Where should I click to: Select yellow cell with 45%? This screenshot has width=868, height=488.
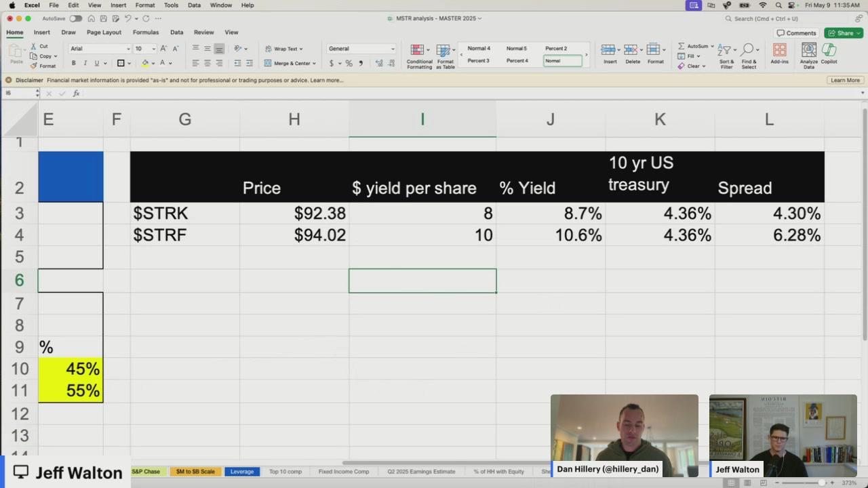coord(71,369)
